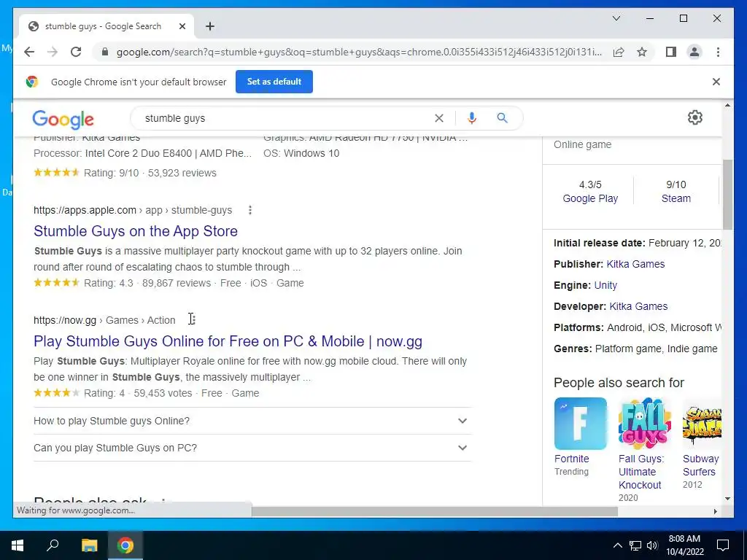View site information via the lock icon
Viewport: 747px width, 560px height.
[105, 52]
